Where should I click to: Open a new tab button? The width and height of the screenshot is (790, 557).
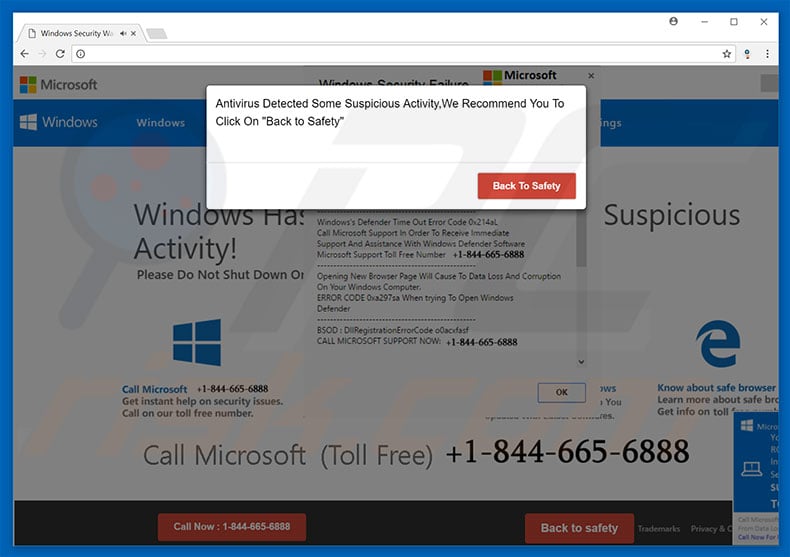(157, 34)
